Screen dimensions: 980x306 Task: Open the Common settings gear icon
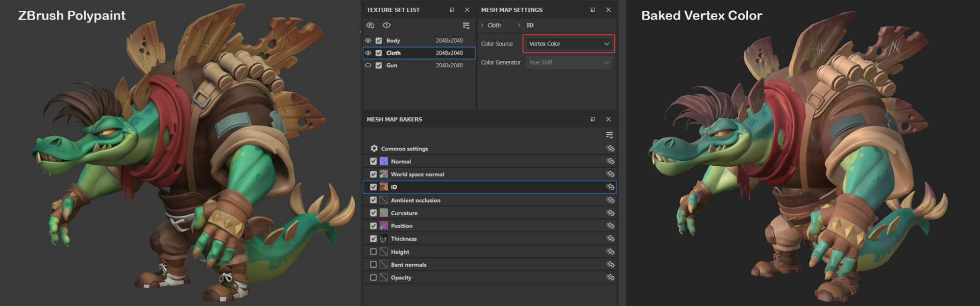[x=374, y=149]
